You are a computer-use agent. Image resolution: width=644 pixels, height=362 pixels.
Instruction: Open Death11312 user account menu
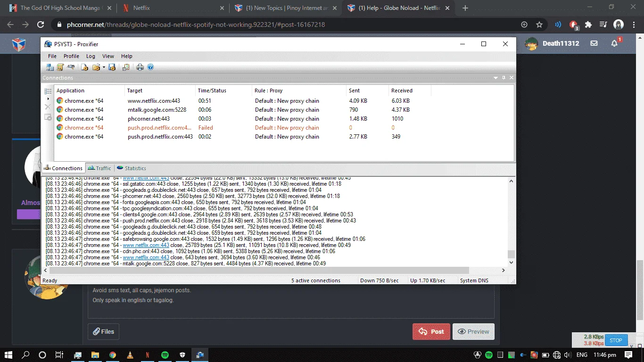point(552,43)
